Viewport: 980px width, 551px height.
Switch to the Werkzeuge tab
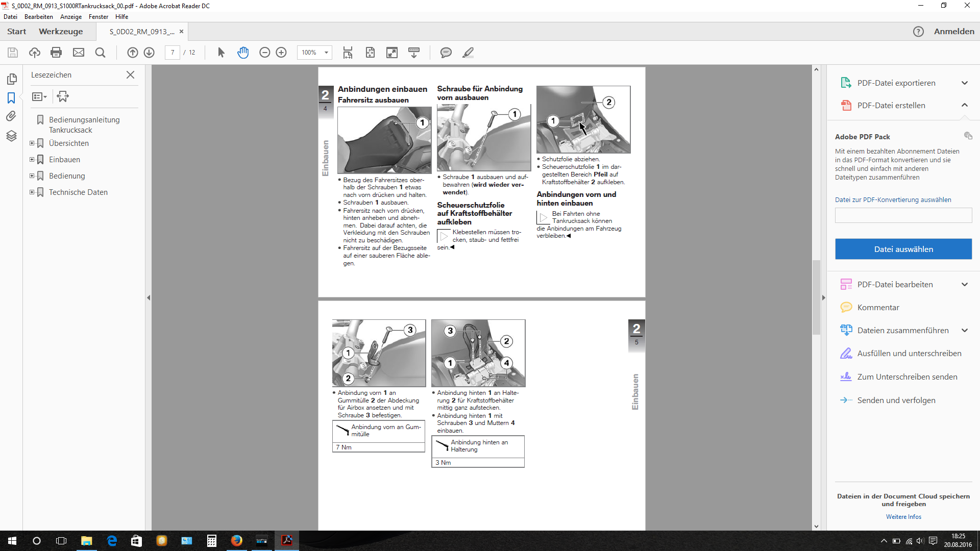(x=61, y=32)
